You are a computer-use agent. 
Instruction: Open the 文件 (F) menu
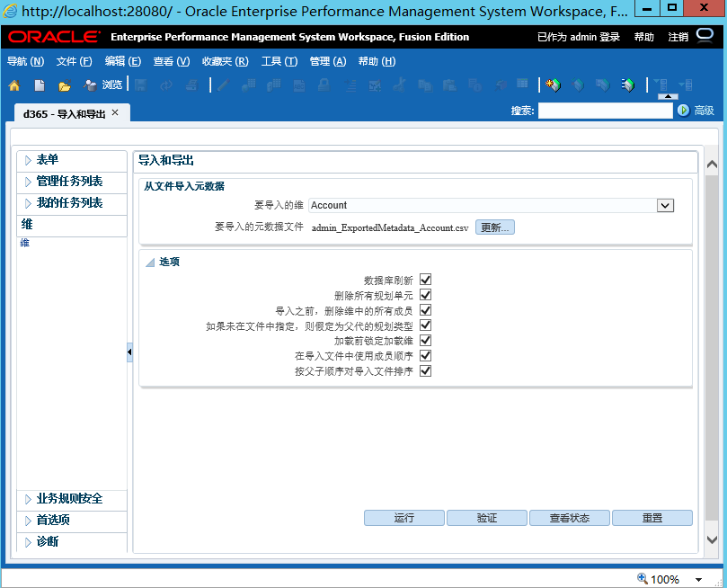tap(75, 61)
